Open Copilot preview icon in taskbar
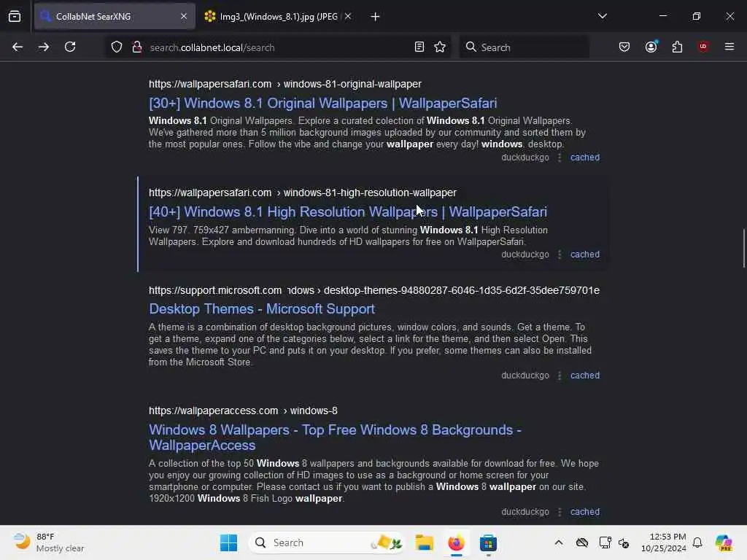This screenshot has width=747, height=560. 723,542
